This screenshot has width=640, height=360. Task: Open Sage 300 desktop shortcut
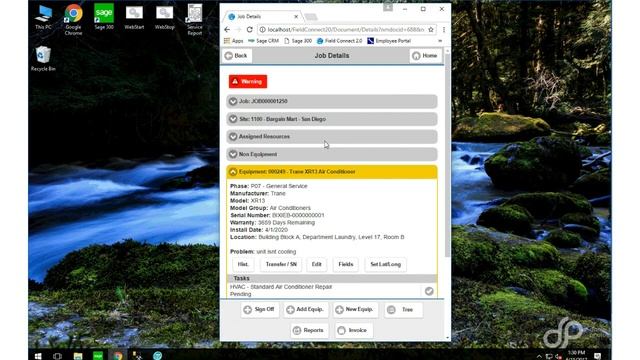point(104,17)
